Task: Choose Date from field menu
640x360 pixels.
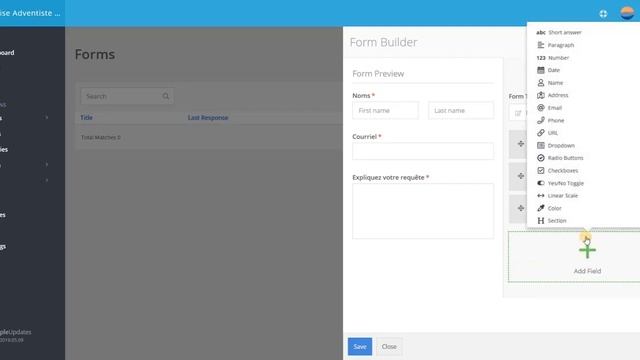Action: click(x=553, y=70)
